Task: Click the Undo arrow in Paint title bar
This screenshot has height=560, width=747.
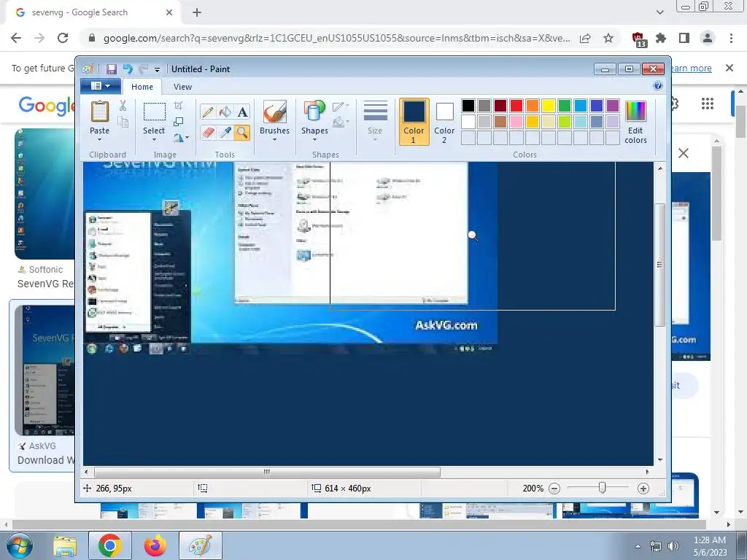Action: [128, 69]
